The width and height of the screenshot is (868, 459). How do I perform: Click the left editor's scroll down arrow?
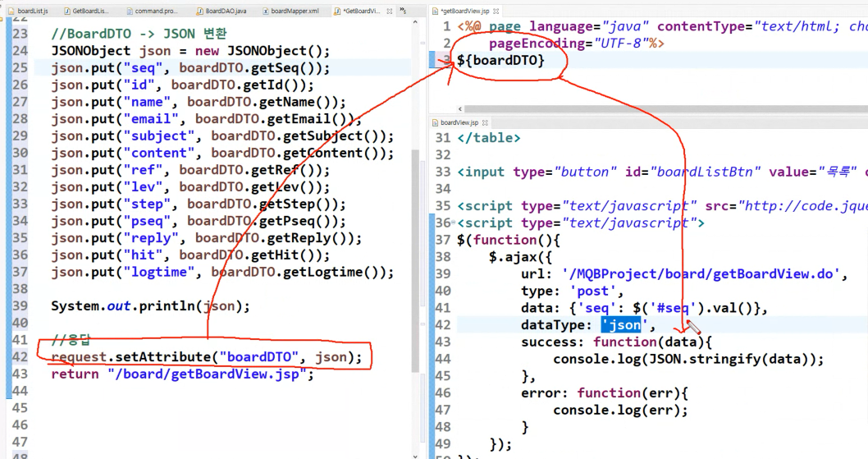(416, 456)
